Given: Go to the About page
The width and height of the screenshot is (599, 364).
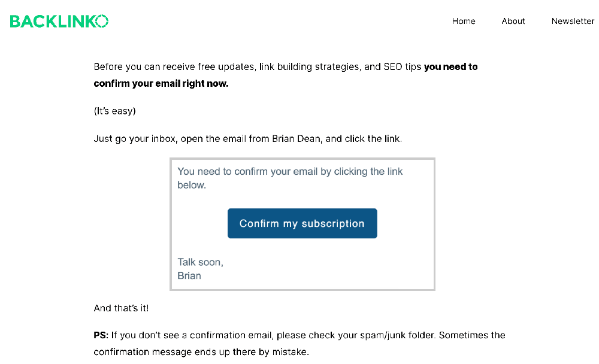Looking at the screenshot, I should click(513, 21).
